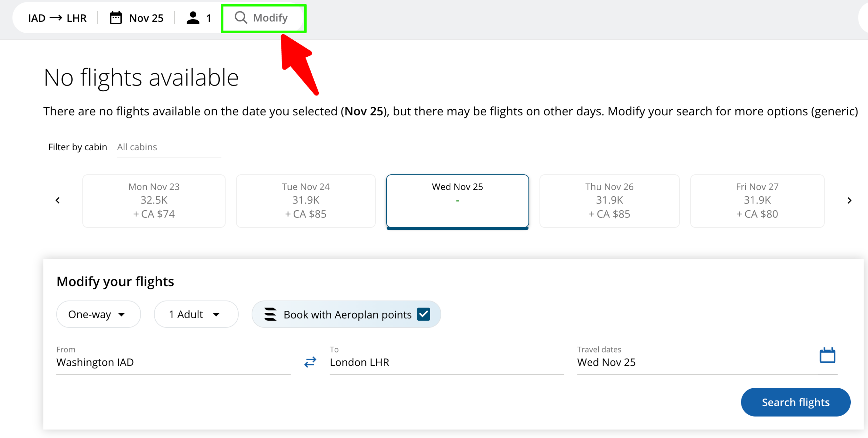The image size is (868, 438).
Task: Click the passenger person icon in header
Action: click(x=193, y=18)
